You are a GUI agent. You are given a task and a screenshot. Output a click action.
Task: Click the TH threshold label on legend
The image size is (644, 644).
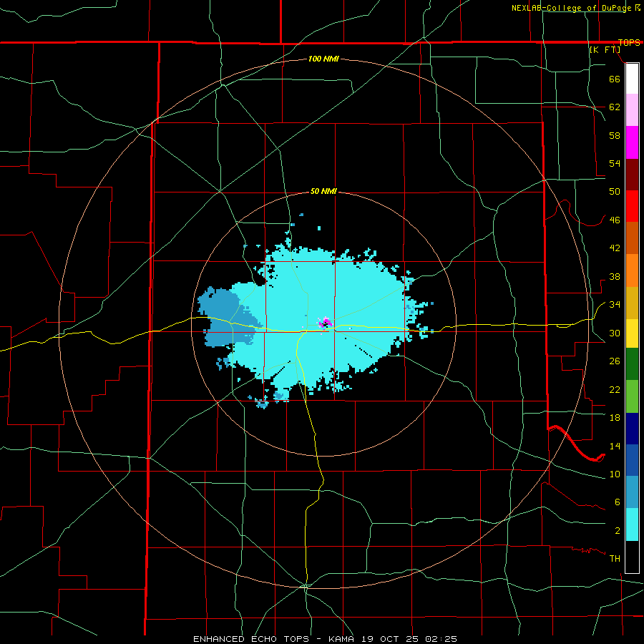click(615, 559)
